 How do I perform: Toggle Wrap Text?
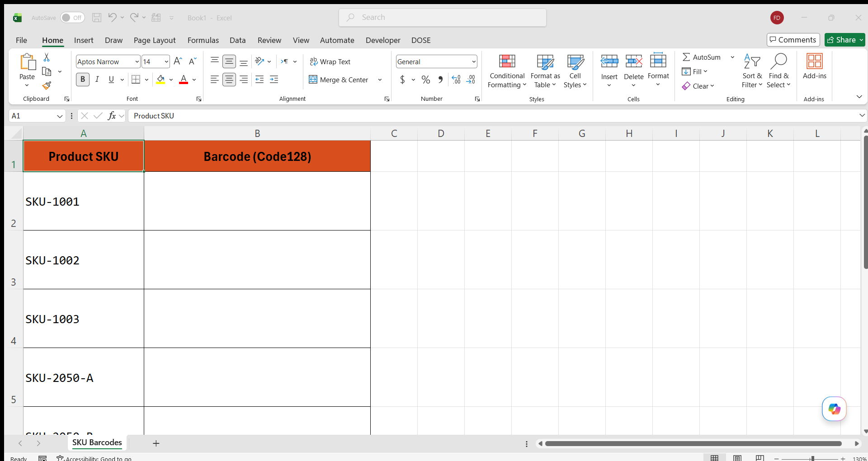(330, 61)
